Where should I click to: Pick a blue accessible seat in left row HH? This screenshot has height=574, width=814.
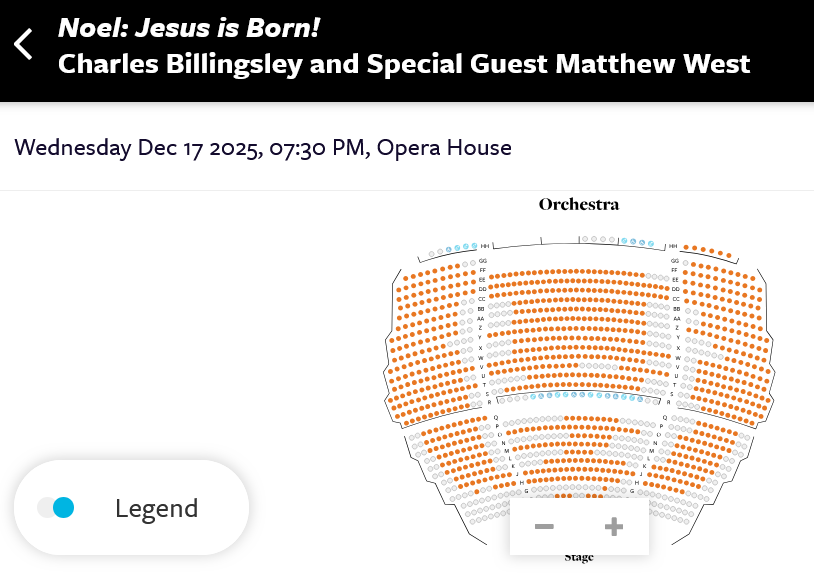point(457,248)
